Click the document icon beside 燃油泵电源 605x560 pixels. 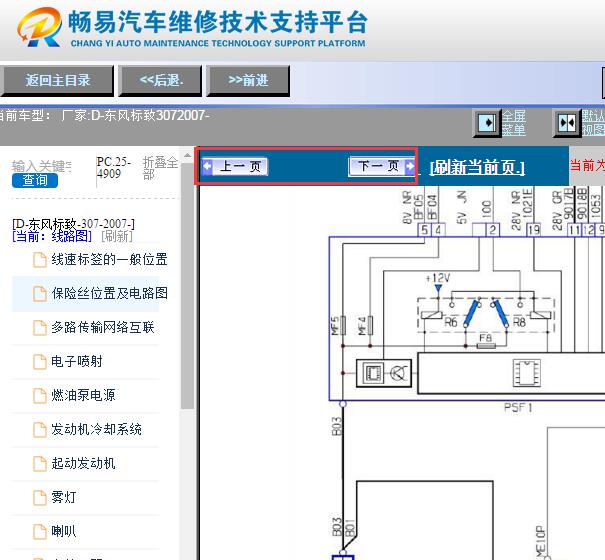tap(40, 396)
